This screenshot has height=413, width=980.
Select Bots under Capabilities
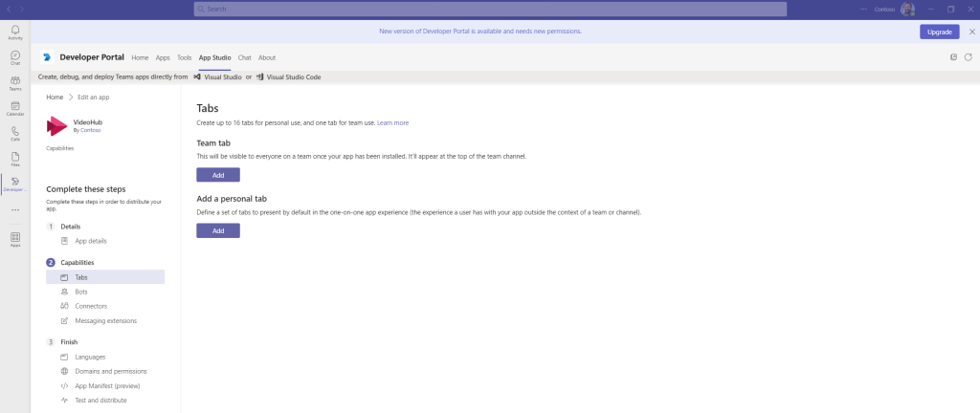pyautogui.click(x=83, y=292)
